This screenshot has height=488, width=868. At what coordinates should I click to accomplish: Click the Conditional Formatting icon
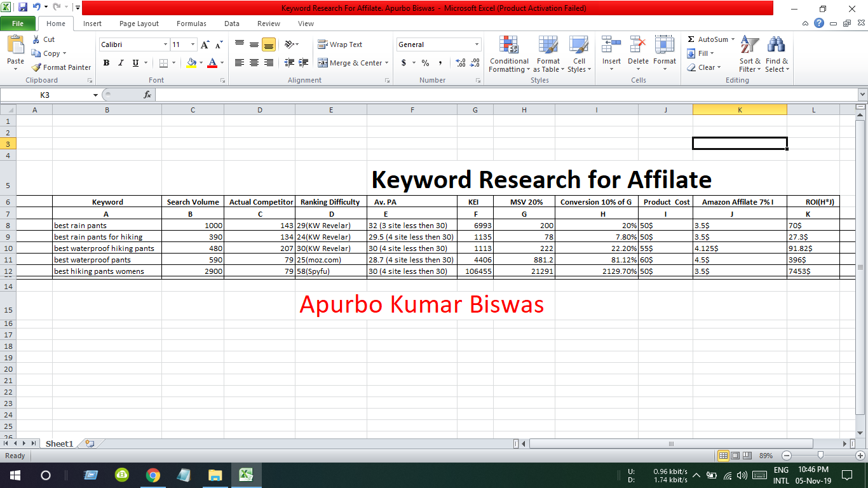pos(509,46)
